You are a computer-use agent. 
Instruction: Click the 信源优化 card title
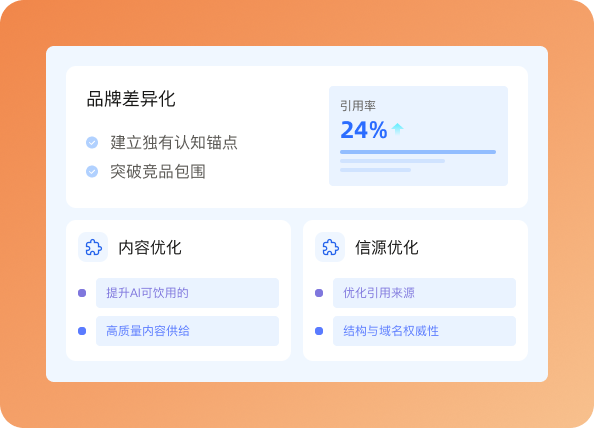point(387,248)
